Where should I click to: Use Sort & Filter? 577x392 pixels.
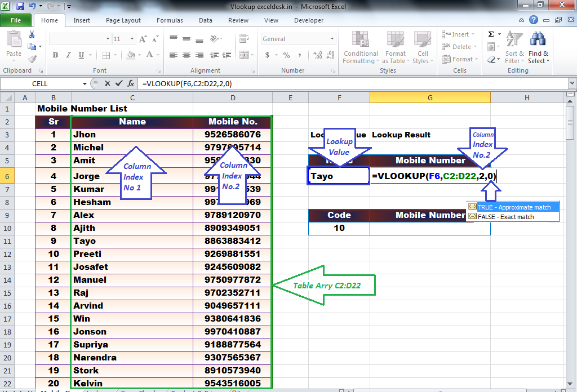tap(514, 48)
